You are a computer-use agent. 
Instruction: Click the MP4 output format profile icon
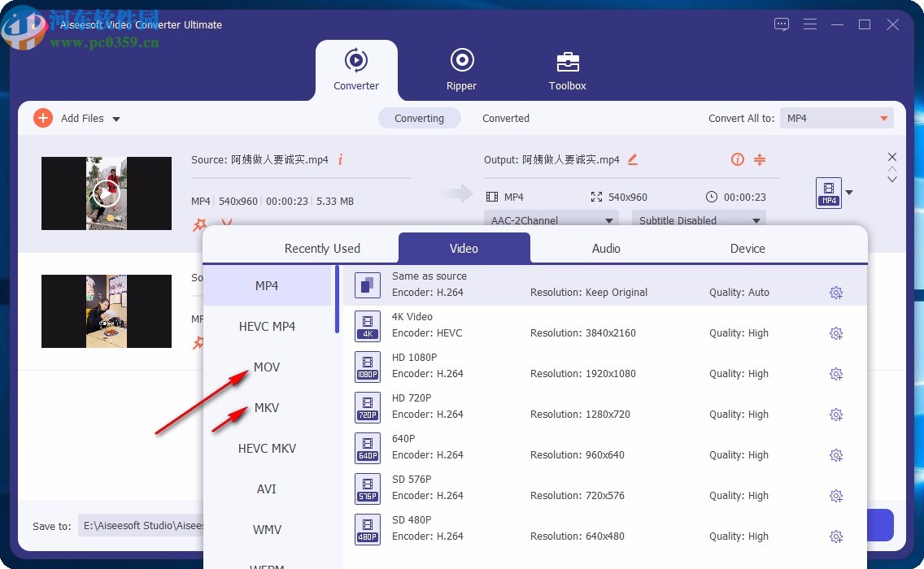pyautogui.click(x=830, y=193)
